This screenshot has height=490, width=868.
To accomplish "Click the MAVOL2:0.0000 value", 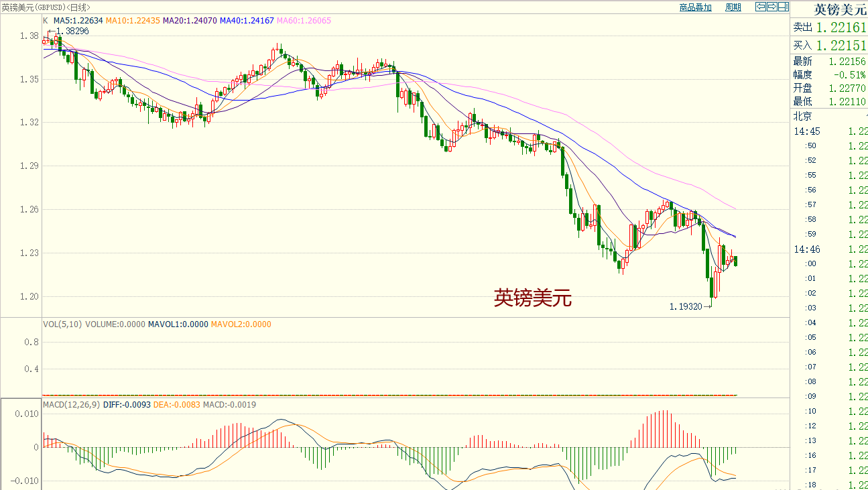I will point(241,324).
